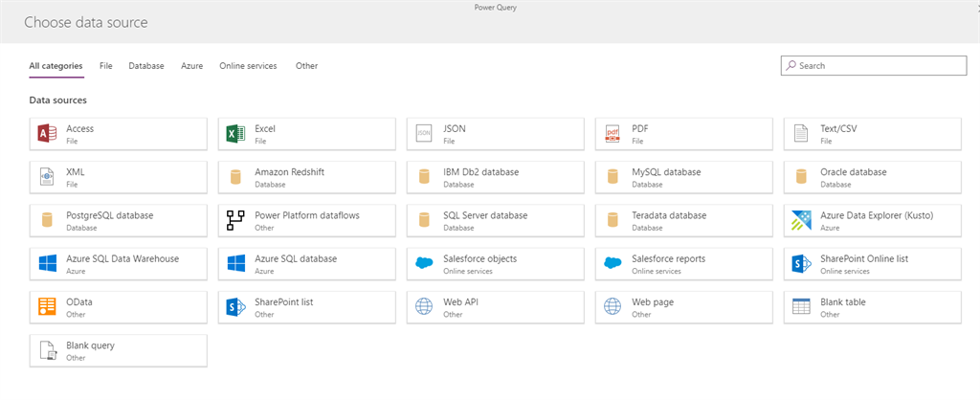Click the Blank query document icon

point(48,350)
